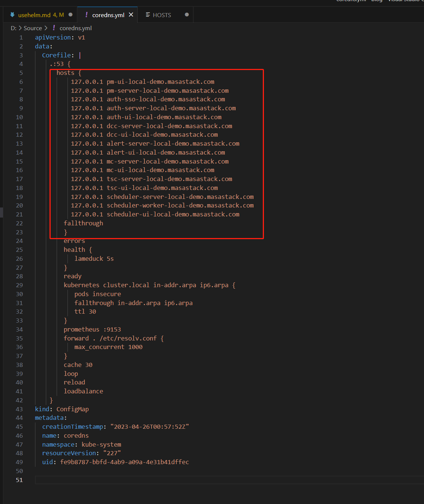Click the YAML exclamation icon on coredns.yml tab
This screenshot has width=424, height=504.
(x=86, y=15)
